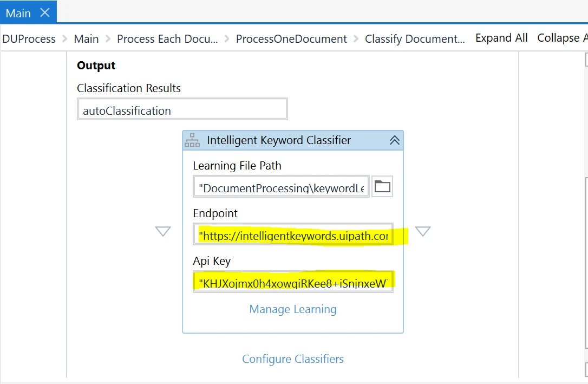
Task: Select Classify Document... breadcrumb
Action: 415,38
